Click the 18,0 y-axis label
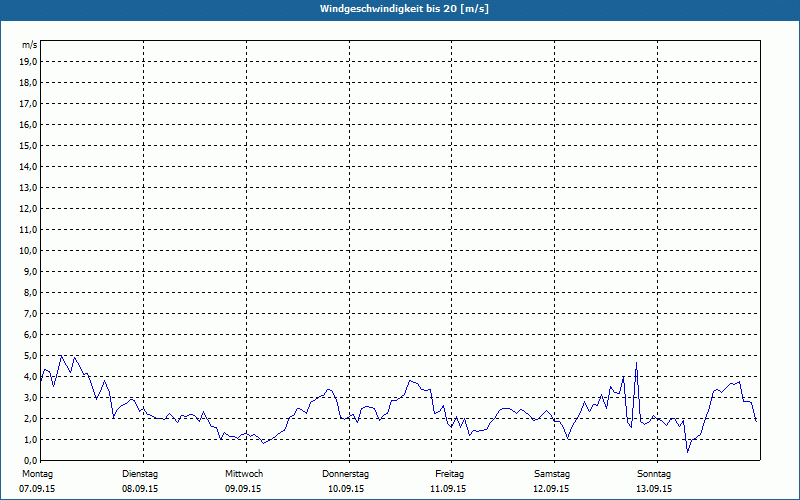 (x=28, y=83)
